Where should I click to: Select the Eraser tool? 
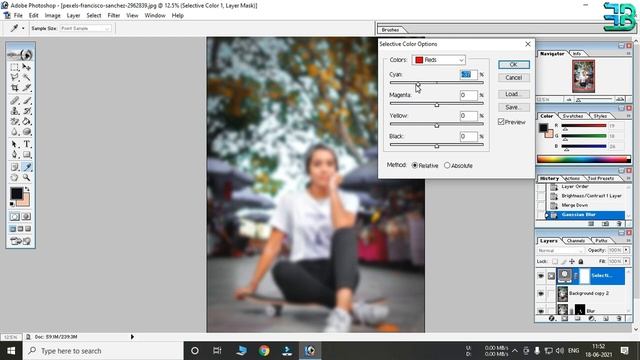coord(15,121)
